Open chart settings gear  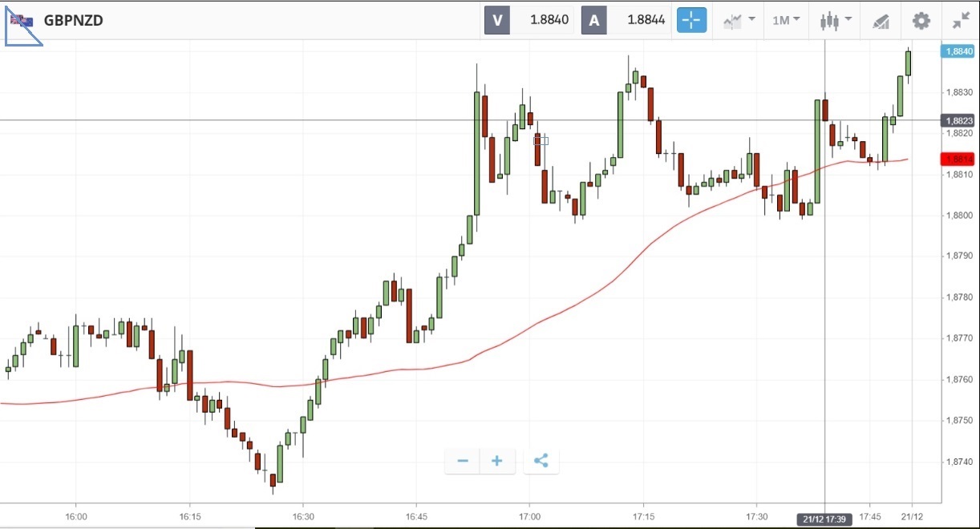(921, 20)
